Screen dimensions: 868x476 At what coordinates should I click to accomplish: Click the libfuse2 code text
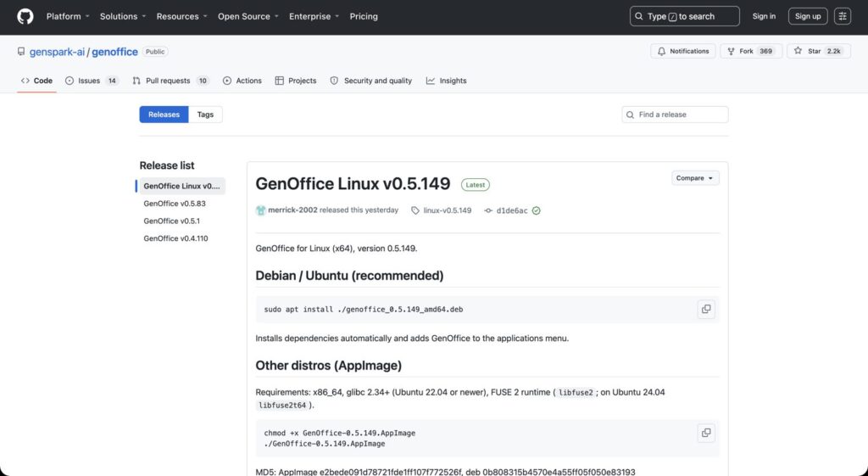[576, 392]
